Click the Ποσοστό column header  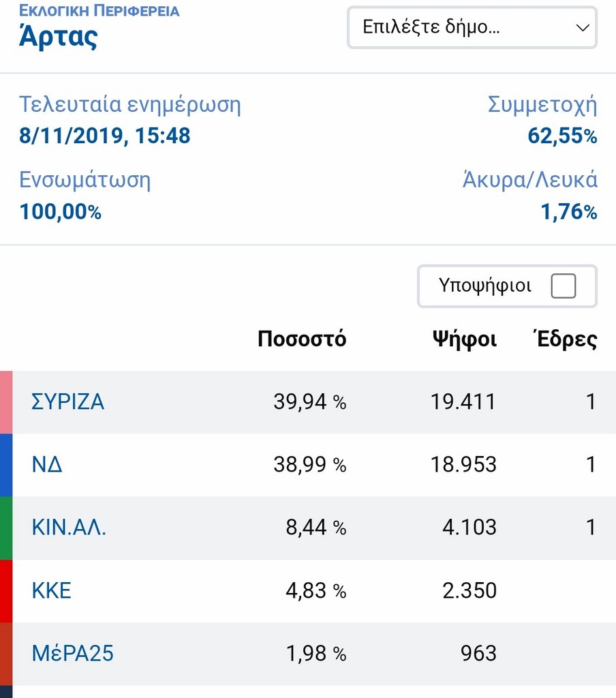coord(302,339)
